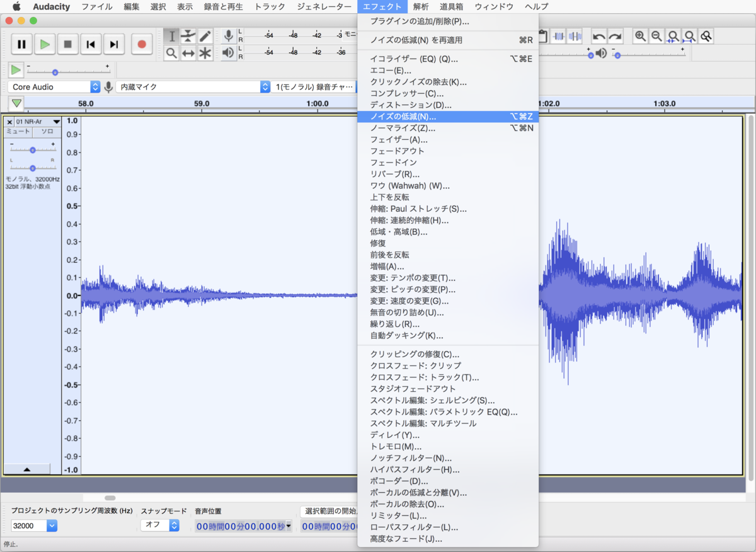Choose リミッター(L)... effect
This screenshot has height=552, width=756.
pos(448,515)
